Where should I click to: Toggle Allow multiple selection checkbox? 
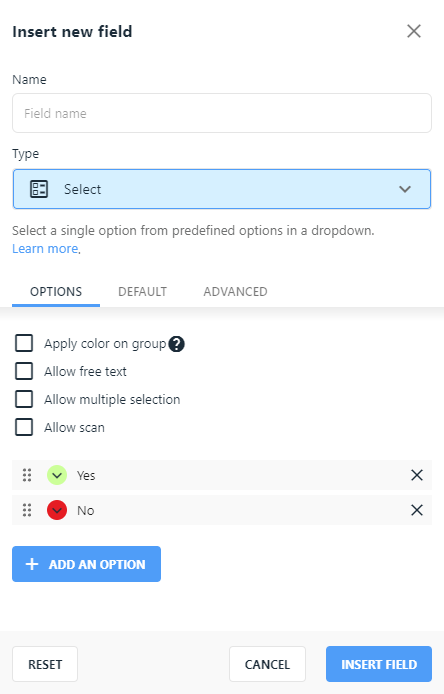click(x=24, y=399)
